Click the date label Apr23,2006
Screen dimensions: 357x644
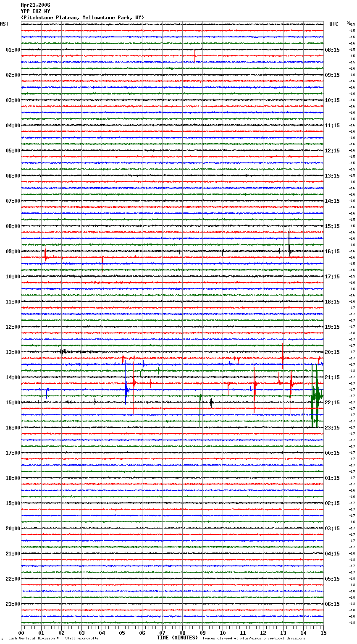35,5
